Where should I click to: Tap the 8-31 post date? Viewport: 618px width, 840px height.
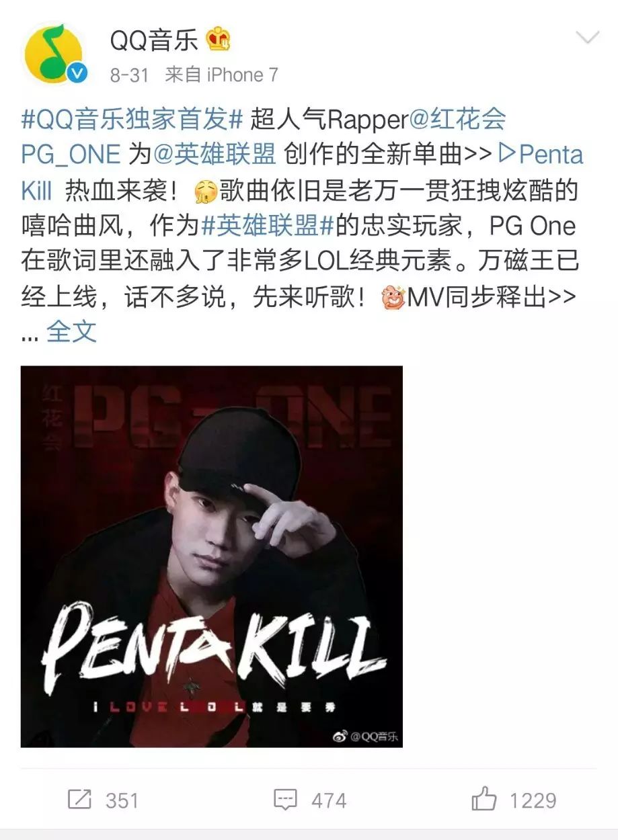coord(129,75)
